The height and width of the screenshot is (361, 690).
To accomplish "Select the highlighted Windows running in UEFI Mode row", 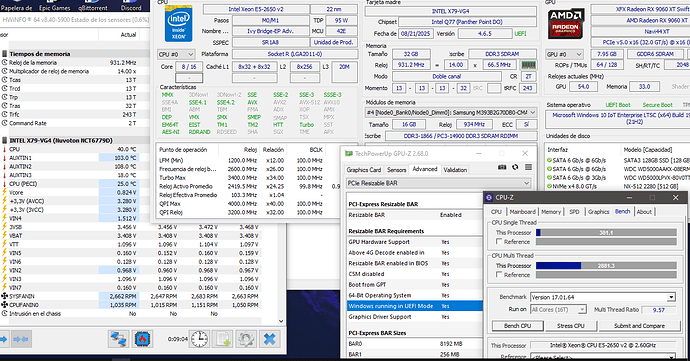I will tap(415, 306).
